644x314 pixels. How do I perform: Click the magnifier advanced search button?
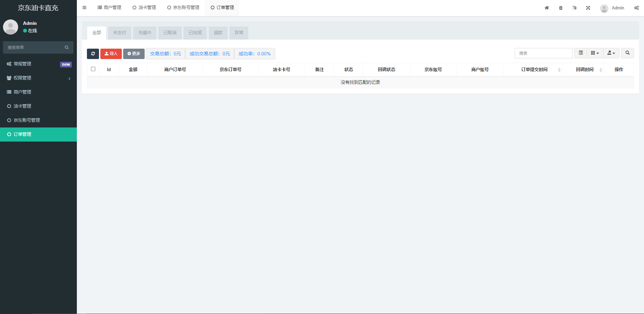pos(627,53)
